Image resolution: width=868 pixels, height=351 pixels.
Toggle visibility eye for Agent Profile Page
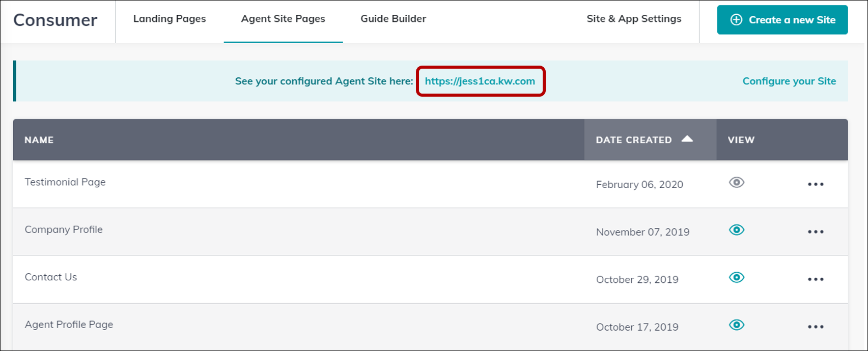[x=737, y=325]
